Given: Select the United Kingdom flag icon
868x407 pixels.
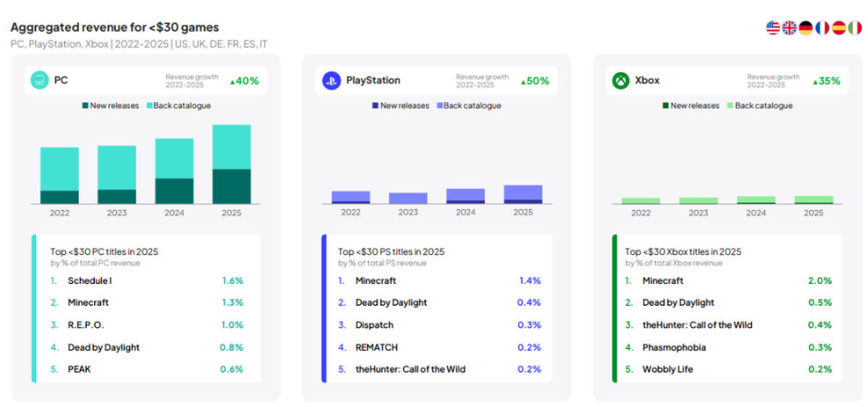Looking at the screenshot, I should click(789, 28).
